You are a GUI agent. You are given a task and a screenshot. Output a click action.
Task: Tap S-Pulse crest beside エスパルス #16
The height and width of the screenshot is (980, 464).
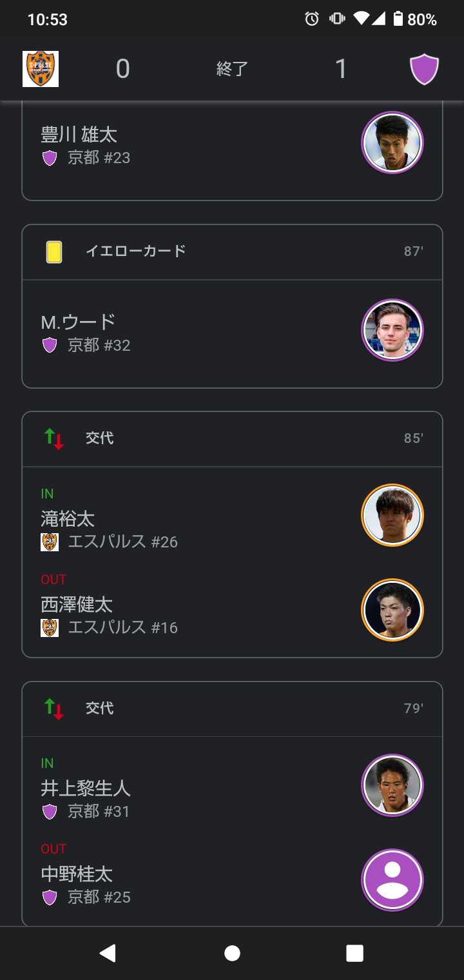click(x=50, y=628)
